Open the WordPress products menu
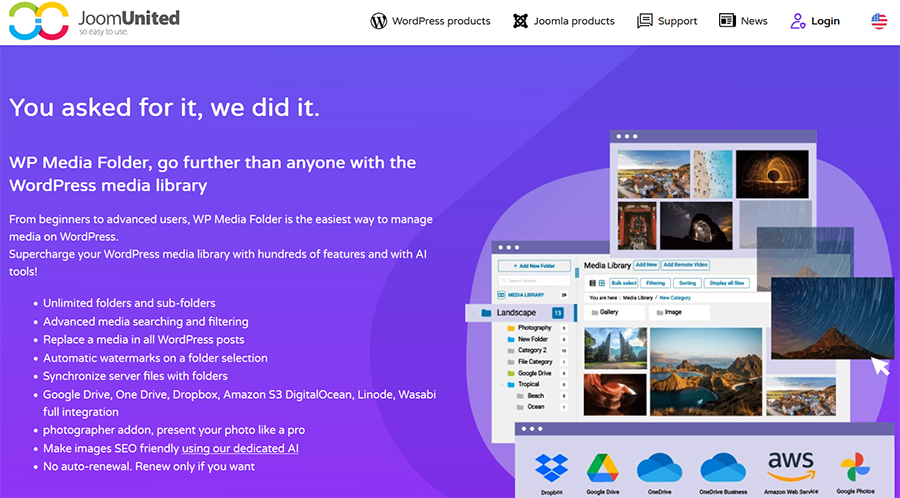 point(430,21)
